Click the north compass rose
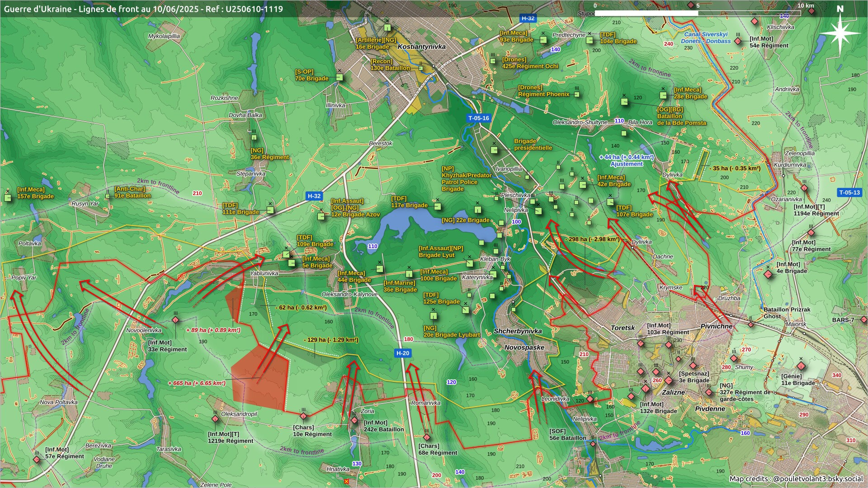The width and height of the screenshot is (868, 488). pyautogui.click(x=840, y=33)
